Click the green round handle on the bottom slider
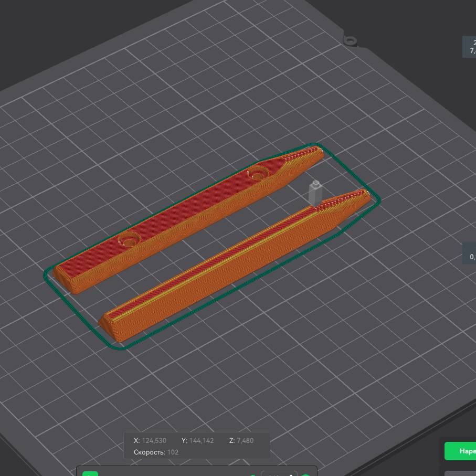This screenshot has width=476, height=476. coord(252,474)
